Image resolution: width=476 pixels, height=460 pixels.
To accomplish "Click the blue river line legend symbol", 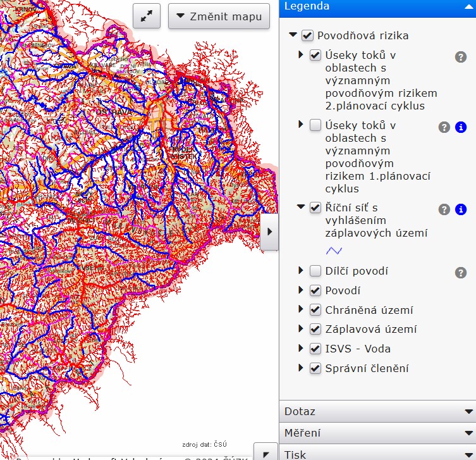I will click(334, 251).
